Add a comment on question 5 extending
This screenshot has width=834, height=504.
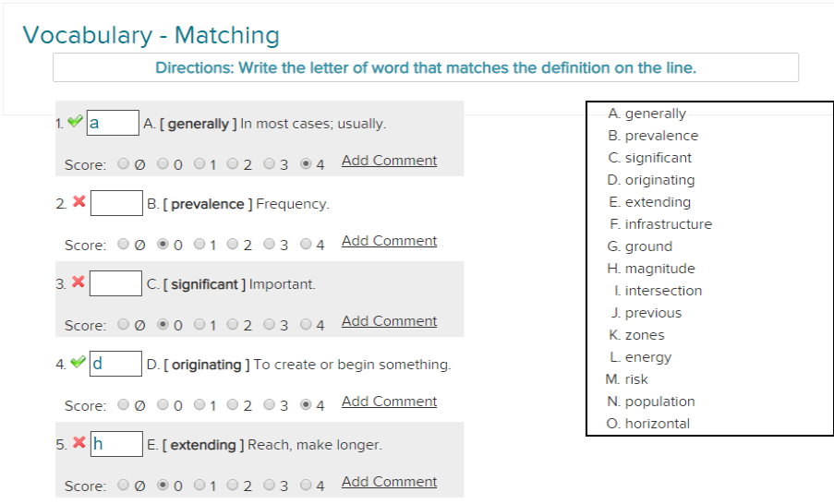click(x=390, y=482)
